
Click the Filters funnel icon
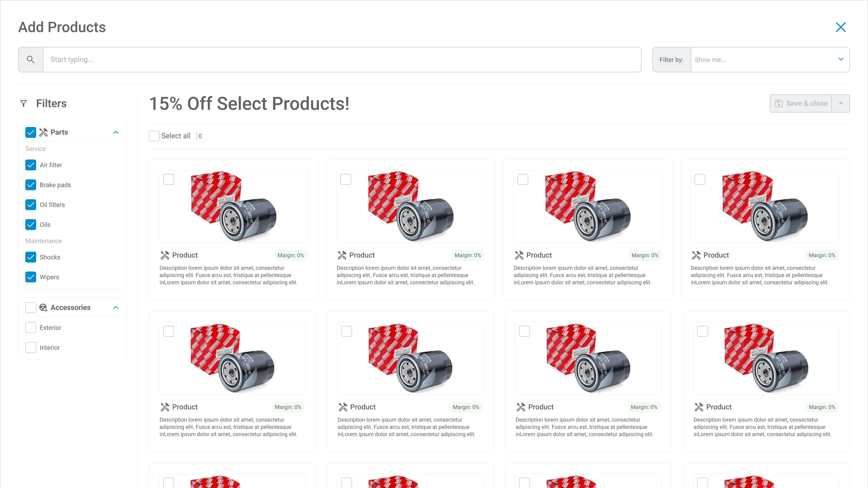pos(24,103)
